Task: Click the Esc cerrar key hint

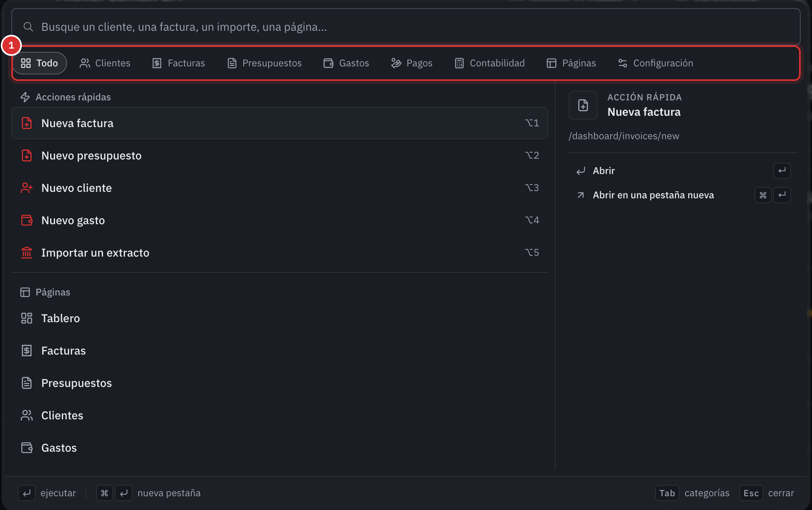Action: [x=767, y=493]
